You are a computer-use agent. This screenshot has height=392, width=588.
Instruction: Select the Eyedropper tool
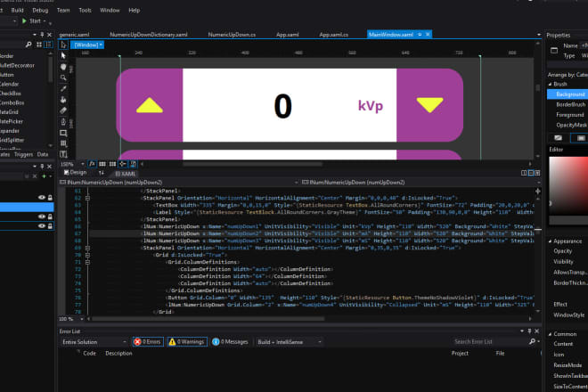63,89
